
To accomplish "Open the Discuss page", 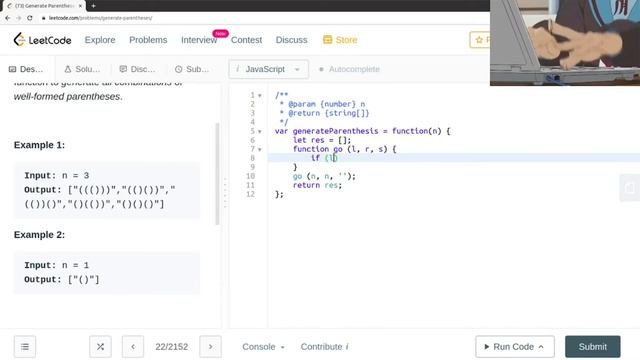I will [x=291, y=40].
